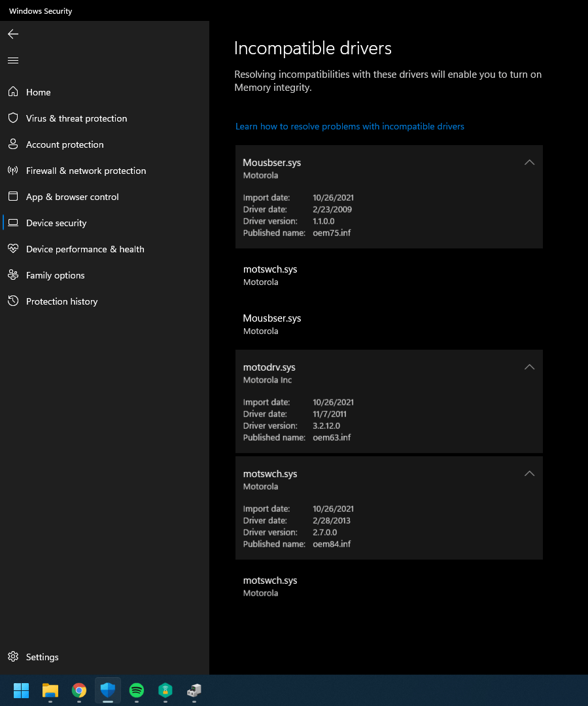Click the Family options people icon
Viewport: 588px width, 706px height.
(13, 275)
